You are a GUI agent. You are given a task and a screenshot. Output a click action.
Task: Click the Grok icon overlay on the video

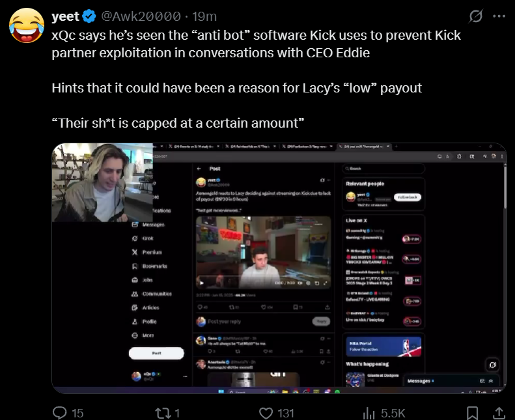(492, 365)
